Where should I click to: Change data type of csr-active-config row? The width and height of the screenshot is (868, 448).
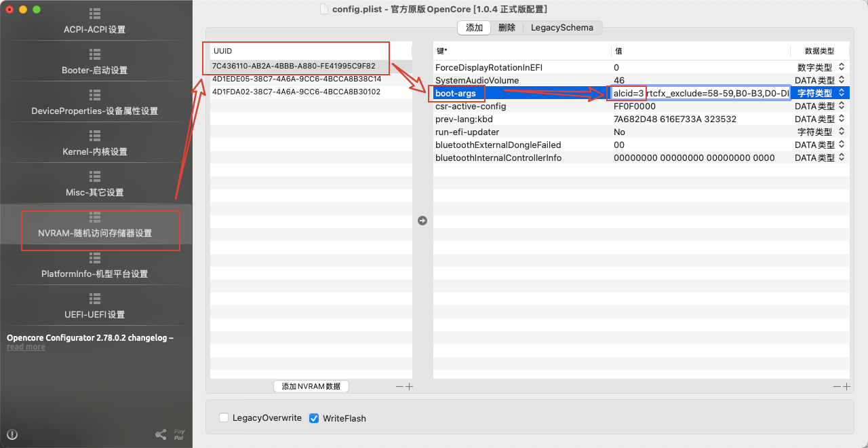coord(820,106)
